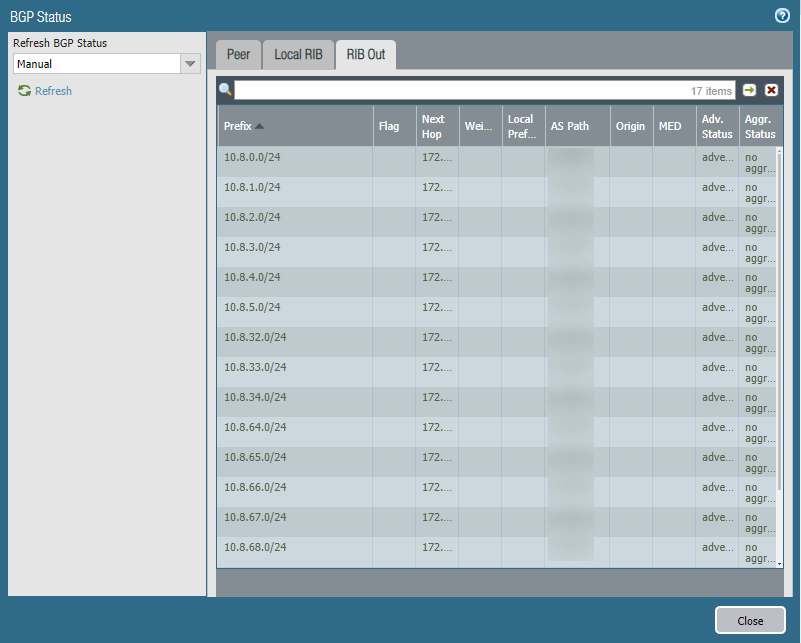Clear filter with red X icon
This screenshot has width=801, height=643.
(771, 90)
